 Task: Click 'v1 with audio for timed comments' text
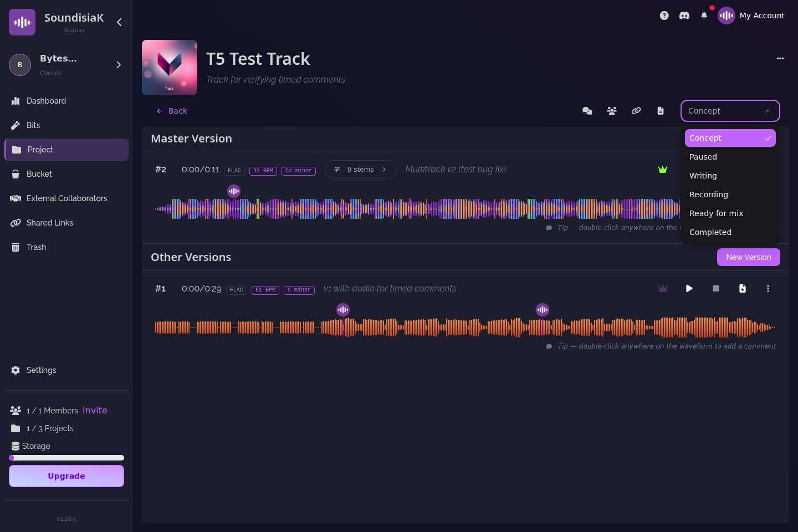[390, 289]
